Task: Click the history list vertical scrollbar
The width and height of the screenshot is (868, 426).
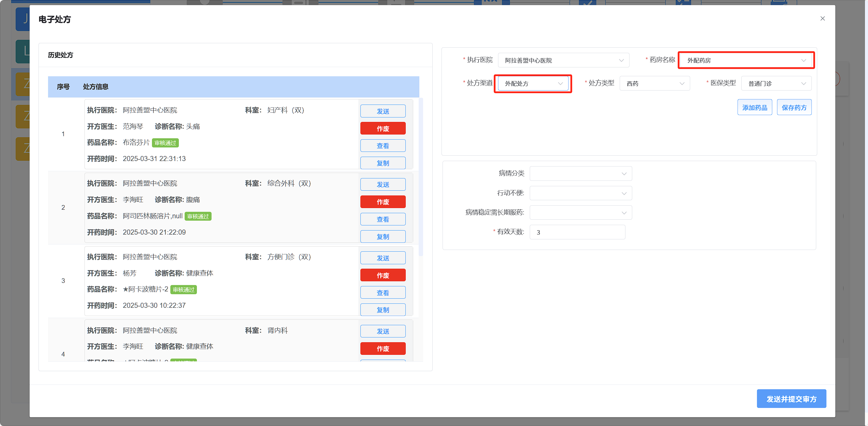Action: pyautogui.click(x=421, y=177)
